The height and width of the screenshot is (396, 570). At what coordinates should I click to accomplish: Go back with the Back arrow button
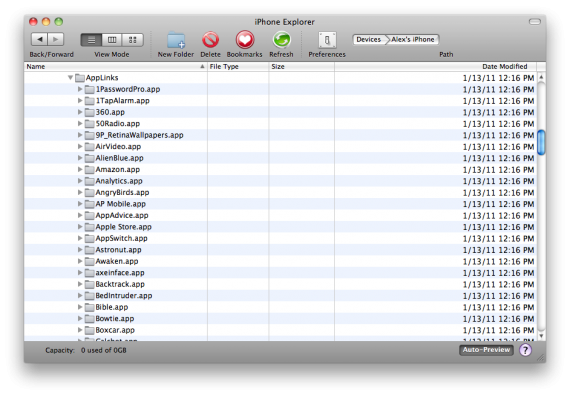[x=39, y=39]
